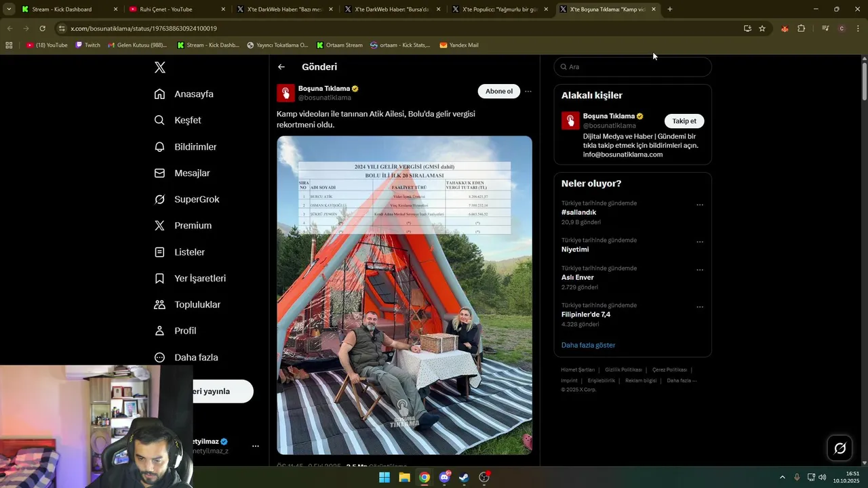Expand Daha fazla menu

click(186, 357)
